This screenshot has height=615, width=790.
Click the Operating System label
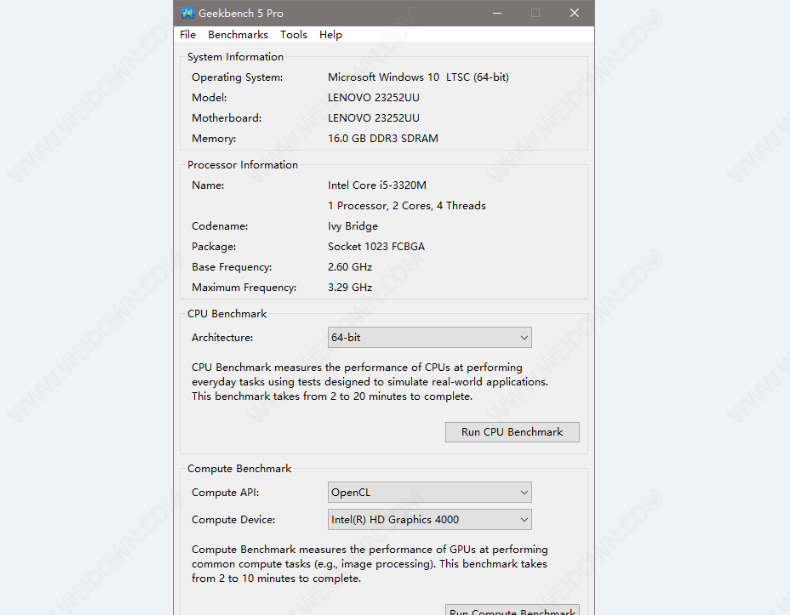click(237, 78)
